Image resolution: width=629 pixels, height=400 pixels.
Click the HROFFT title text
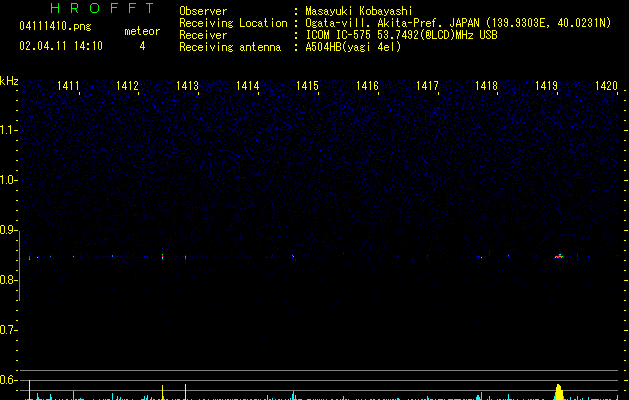pos(103,8)
